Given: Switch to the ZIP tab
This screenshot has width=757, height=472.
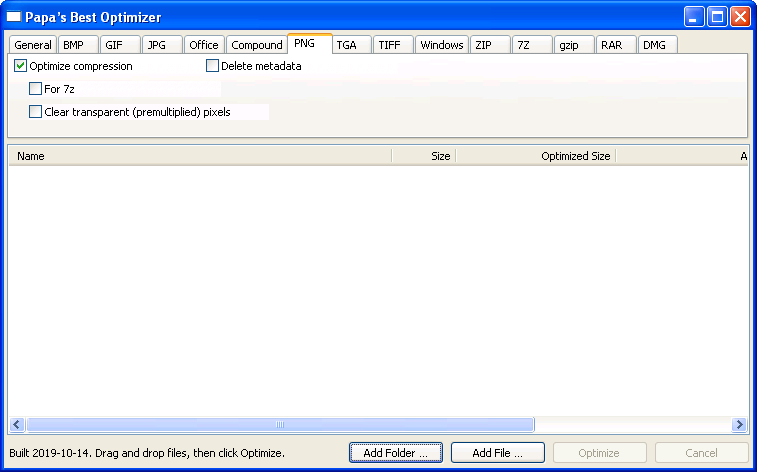Looking at the screenshot, I should tap(483, 45).
